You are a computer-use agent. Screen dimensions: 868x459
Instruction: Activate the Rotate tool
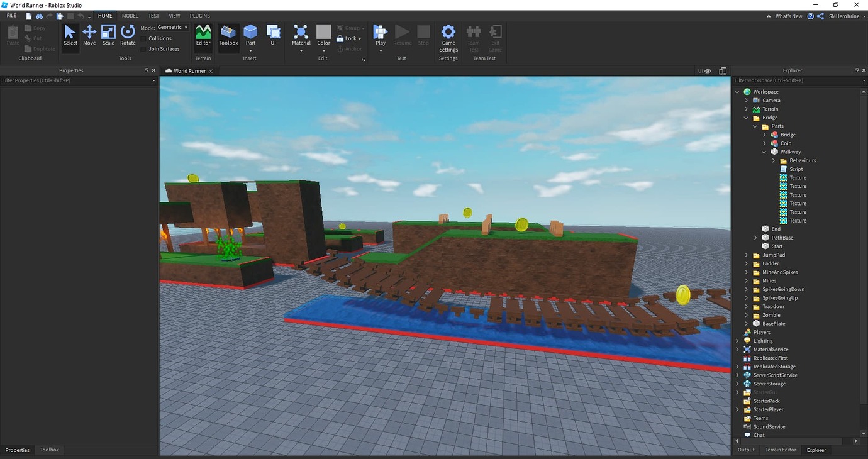click(x=127, y=35)
